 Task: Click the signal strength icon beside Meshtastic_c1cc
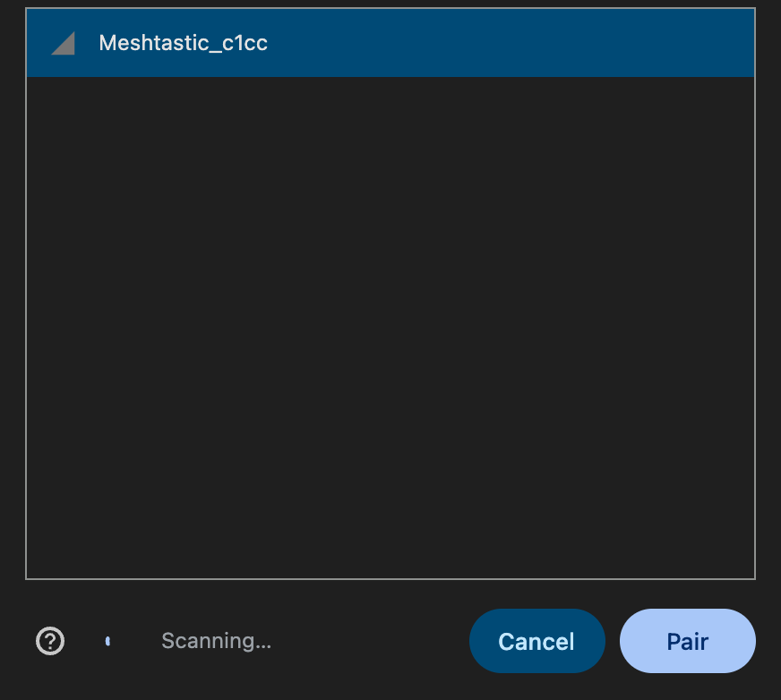(x=63, y=42)
